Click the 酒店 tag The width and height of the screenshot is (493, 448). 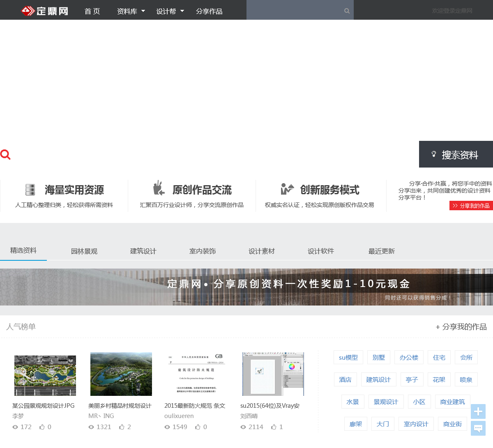(x=345, y=379)
